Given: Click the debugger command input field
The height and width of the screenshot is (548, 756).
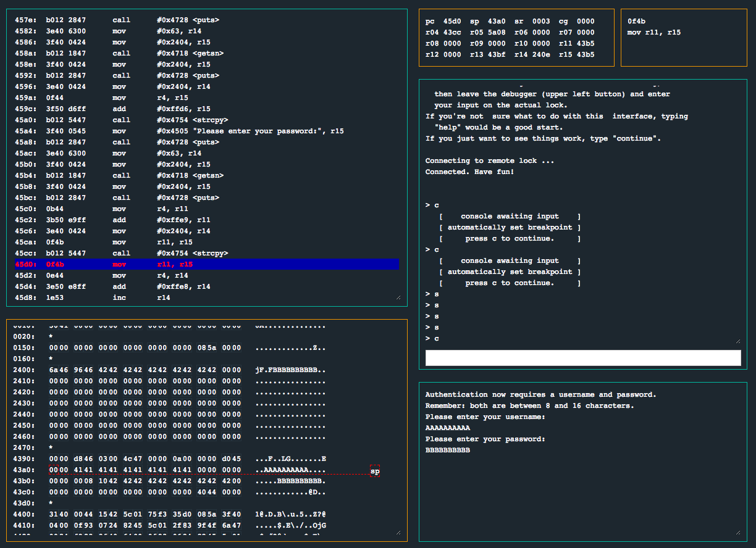Looking at the screenshot, I should (x=582, y=358).
